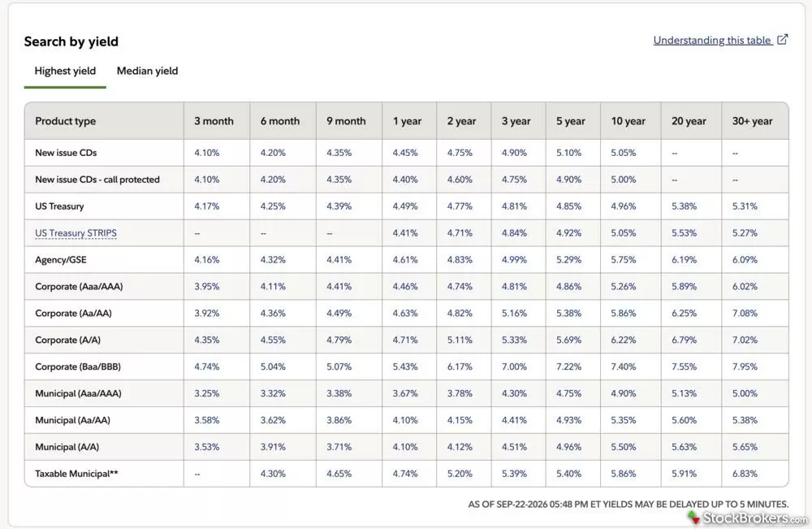Select Corporate (Baa/BBB) 30+ year 7.95% yield
The width and height of the screenshot is (812, 529).
click(745, 366)
